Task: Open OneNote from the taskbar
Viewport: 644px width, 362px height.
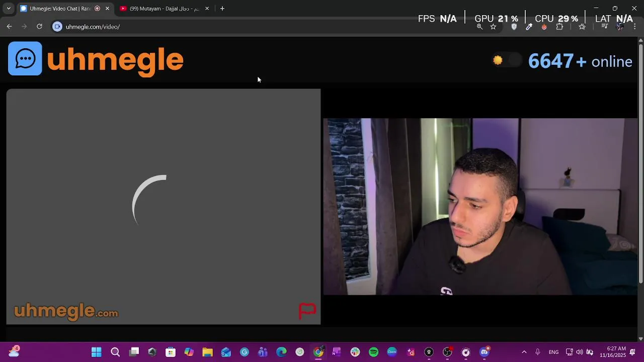Action: [x=337, y=352]
